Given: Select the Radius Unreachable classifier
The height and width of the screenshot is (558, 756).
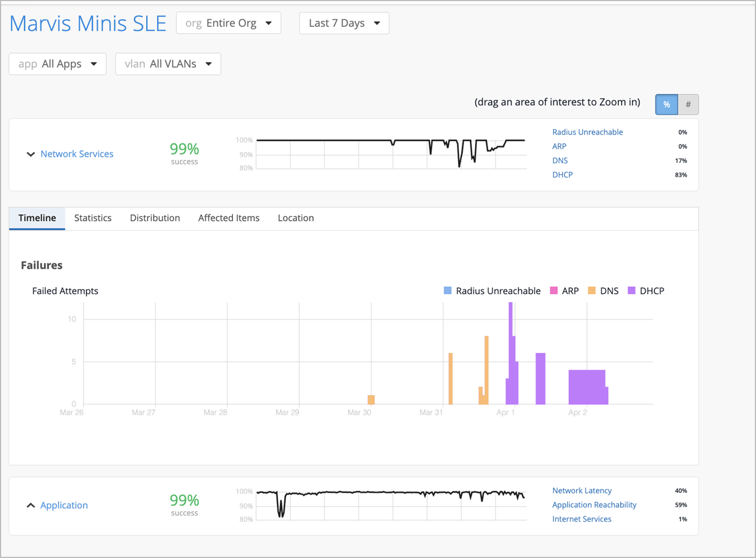Looking at the screenshot, I should pos(588,132).
